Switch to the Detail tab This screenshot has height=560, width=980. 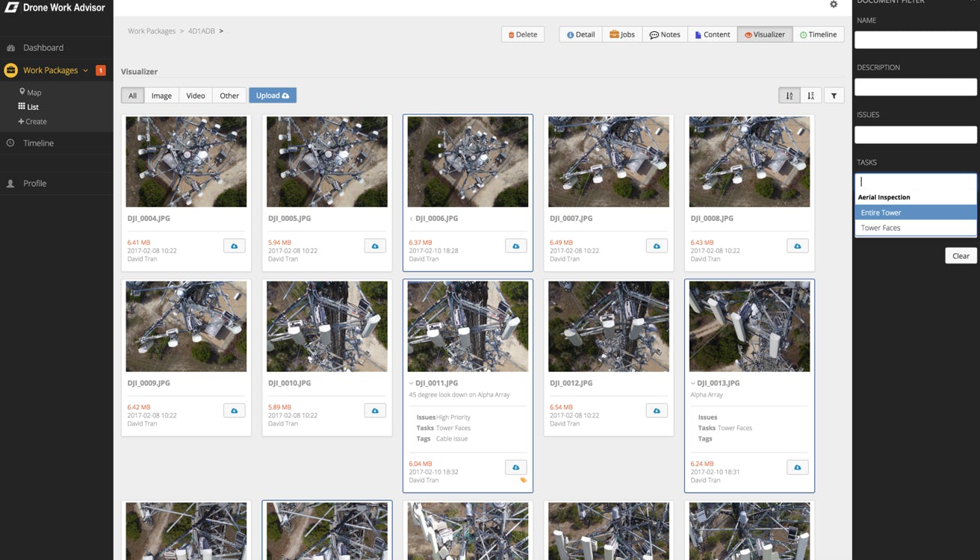pyautogui.click(x=580, y=34)
